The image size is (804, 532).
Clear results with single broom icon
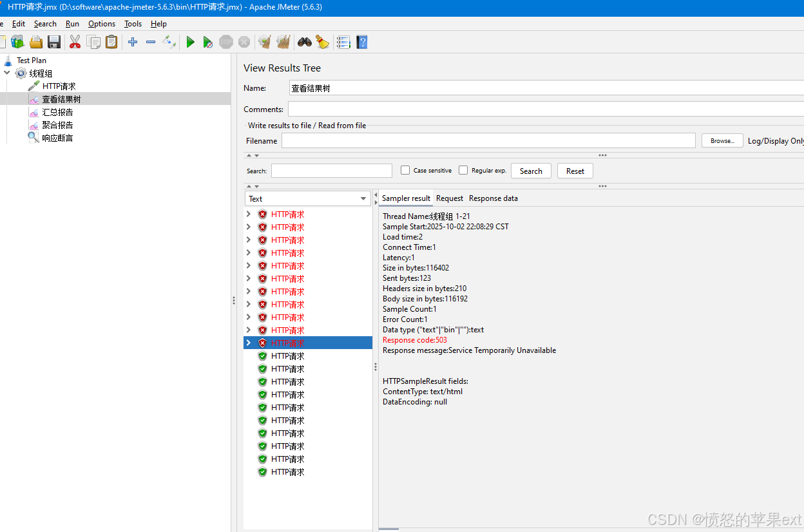tap(264, 43)
